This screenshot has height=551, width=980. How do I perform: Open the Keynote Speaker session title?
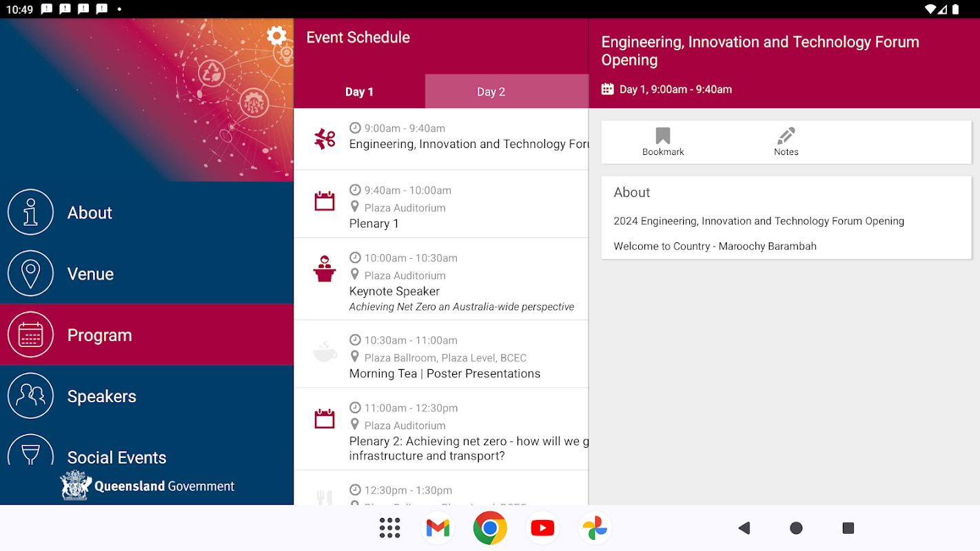tap(394, 291)
